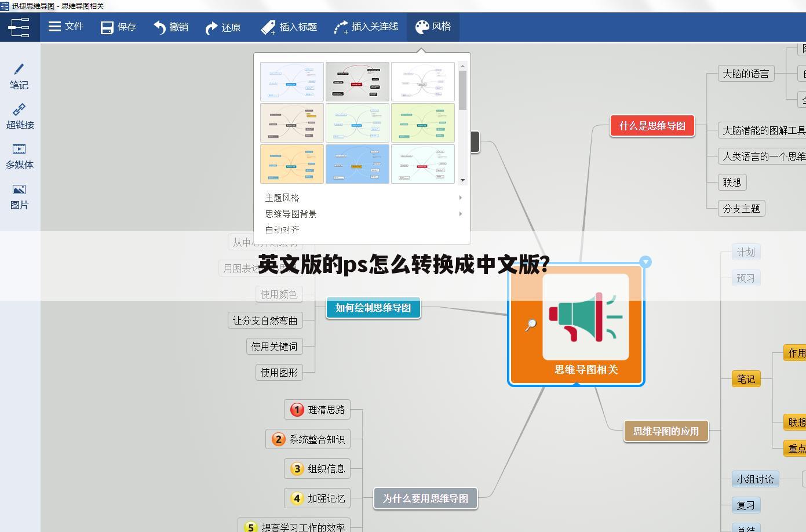Select the 使用关键词 node
806x532 pixels.
pyautogui.click(x=274, y=347)
